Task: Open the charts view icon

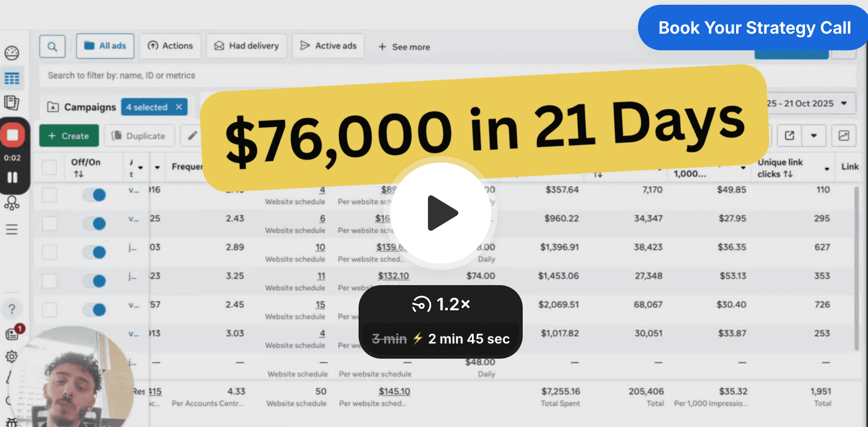Action: [x=844, y=136]
